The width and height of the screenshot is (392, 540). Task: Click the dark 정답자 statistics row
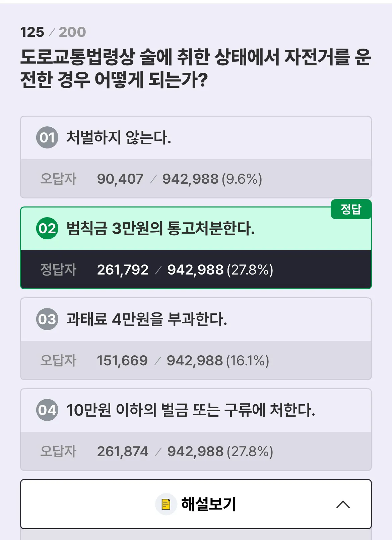(x=196, y=269)
